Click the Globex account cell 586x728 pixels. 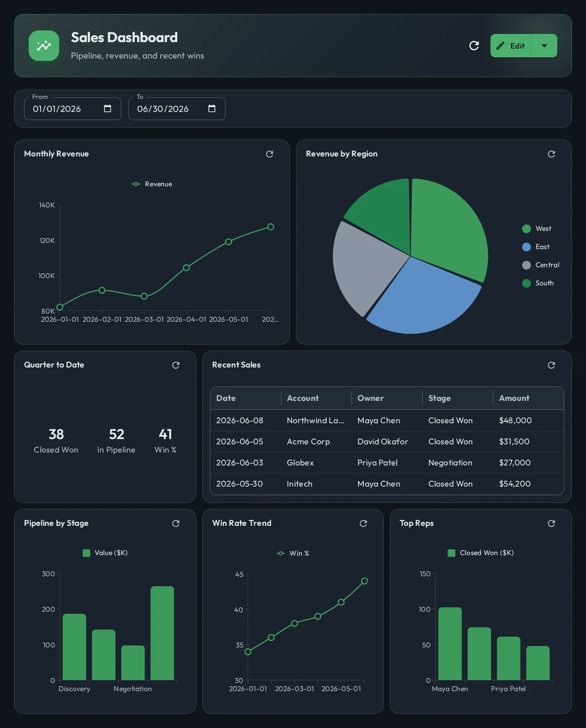[x=316, y=463]
